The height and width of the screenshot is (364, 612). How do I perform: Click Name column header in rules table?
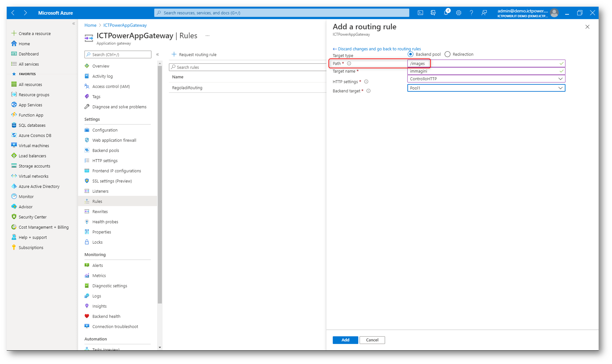coord(178,77)
